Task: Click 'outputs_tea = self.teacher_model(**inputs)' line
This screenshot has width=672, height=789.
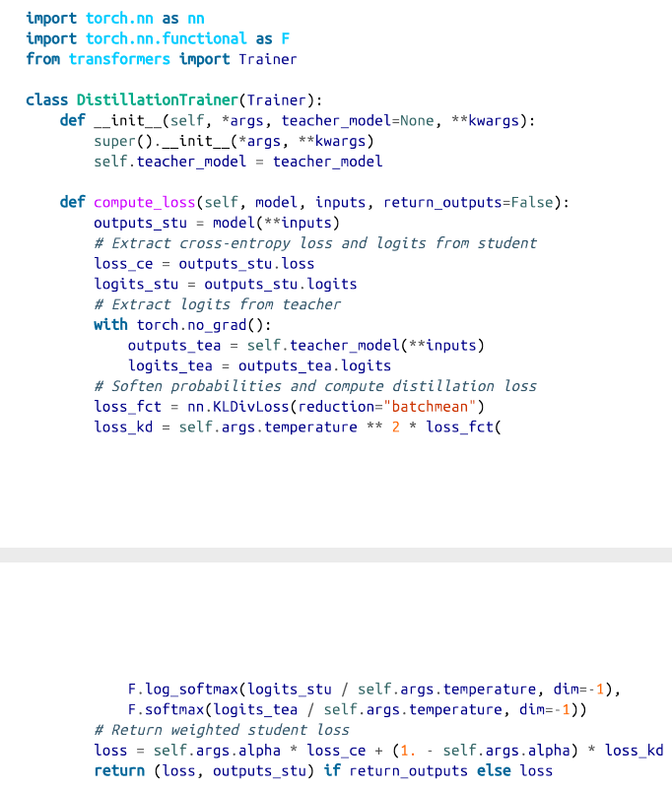Action: [306, 346]
